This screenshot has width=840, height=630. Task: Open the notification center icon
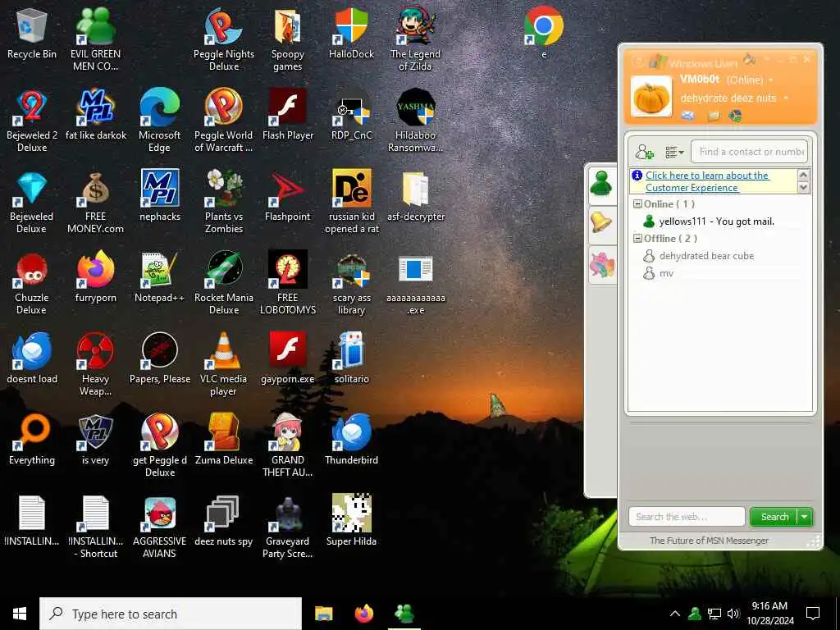[x=813, y=614]
